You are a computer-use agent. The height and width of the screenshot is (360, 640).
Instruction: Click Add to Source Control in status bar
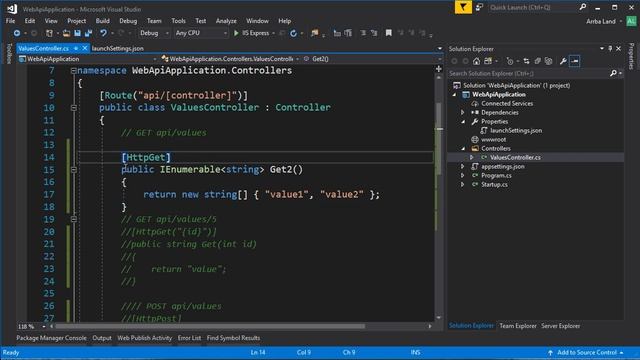(x=587, y=352)
